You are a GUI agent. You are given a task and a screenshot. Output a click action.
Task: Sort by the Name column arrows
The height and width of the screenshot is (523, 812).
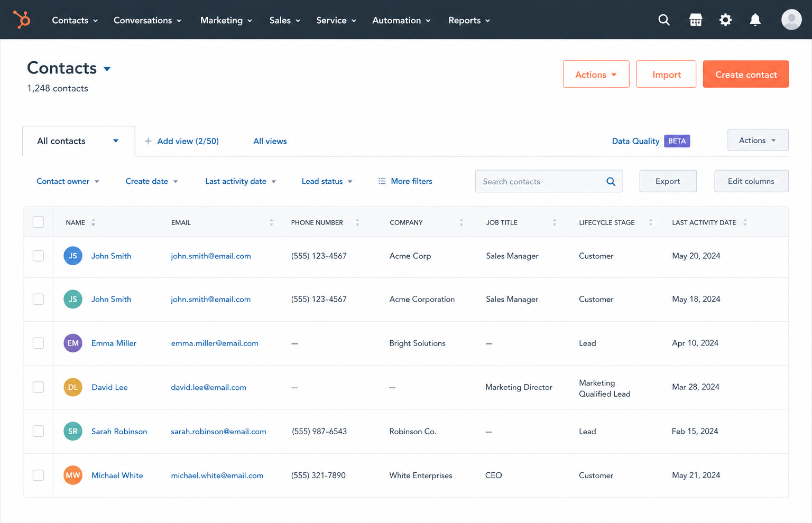93,222
